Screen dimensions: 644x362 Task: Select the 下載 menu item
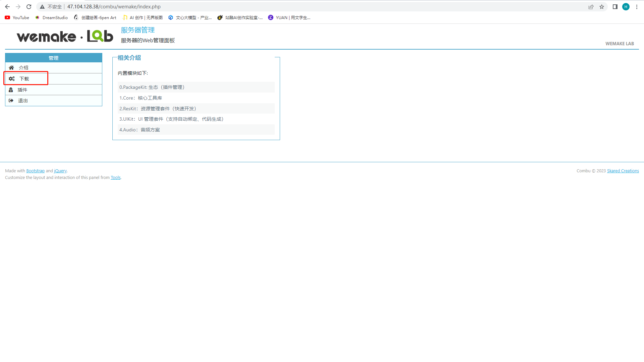coord(54,79)
